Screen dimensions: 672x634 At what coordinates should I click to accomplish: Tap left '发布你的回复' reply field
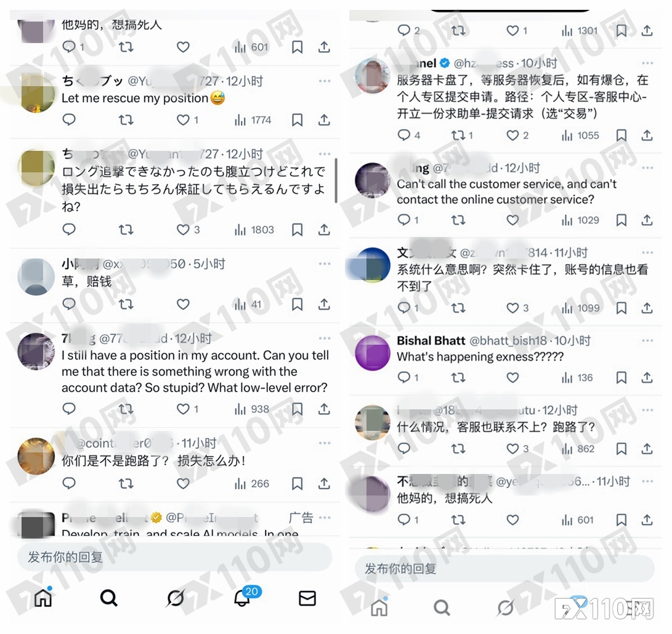click(175, 557)
